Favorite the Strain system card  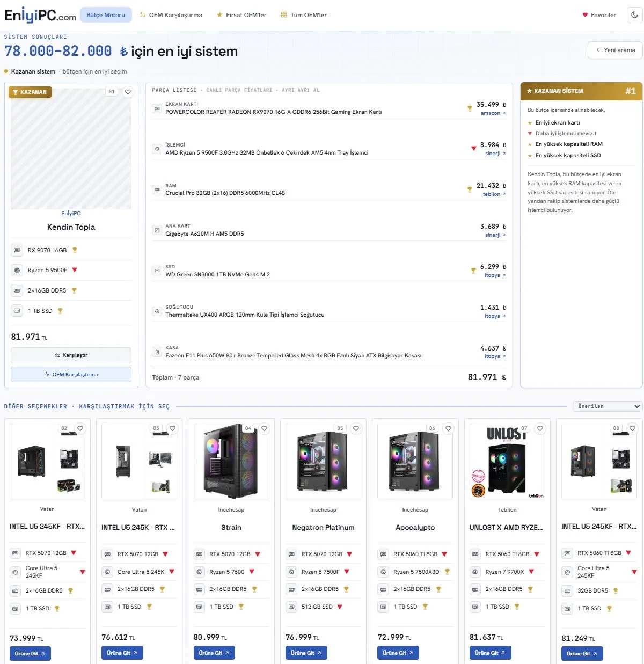click(x=264, y=428)
